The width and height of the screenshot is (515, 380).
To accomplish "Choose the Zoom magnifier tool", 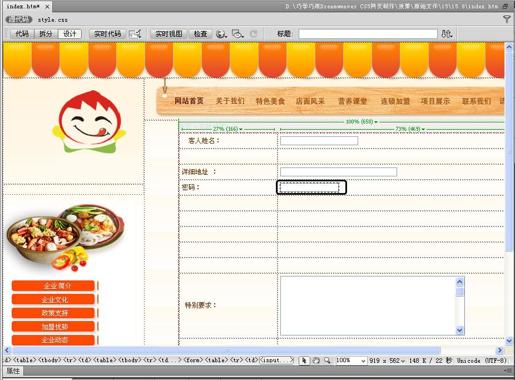I will tap(327, 360).
